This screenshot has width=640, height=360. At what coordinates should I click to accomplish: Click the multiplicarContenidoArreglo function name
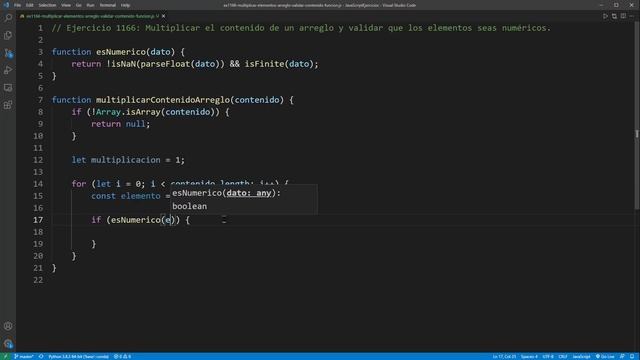(163, 100)
